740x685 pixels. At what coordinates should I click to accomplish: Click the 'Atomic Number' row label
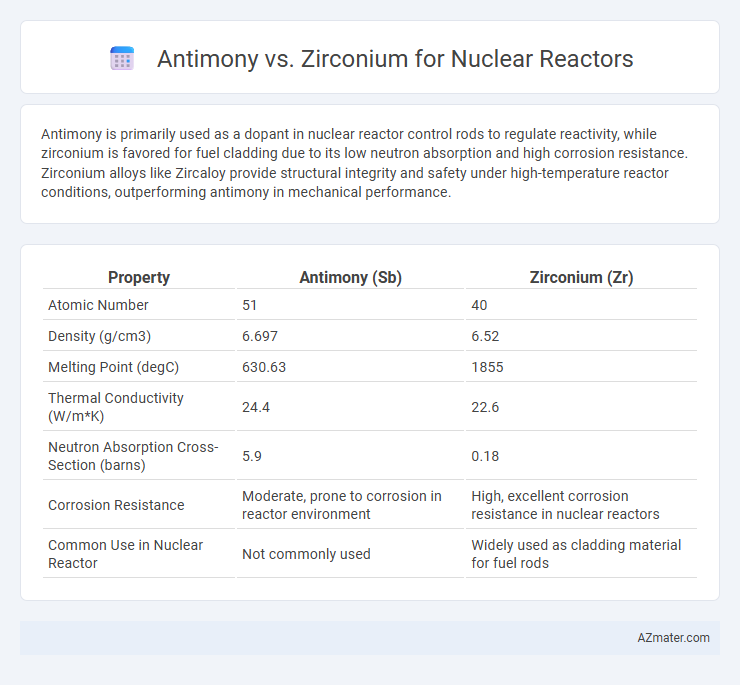[98, 305]
